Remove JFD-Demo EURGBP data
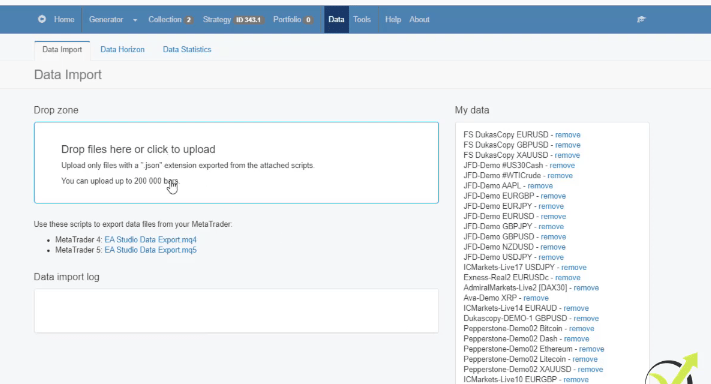711x384 pixels. pos(553,196)
